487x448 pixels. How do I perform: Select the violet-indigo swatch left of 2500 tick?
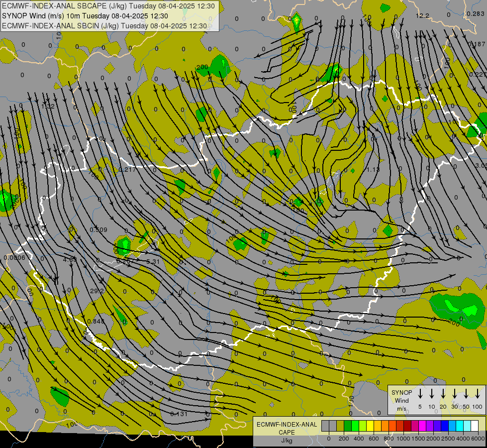pyautogui.click(x=437, y=426)
